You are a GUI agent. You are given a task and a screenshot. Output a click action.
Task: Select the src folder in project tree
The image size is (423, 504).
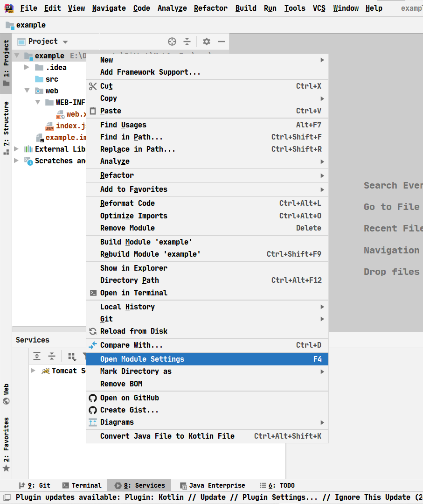pos(51,79)
